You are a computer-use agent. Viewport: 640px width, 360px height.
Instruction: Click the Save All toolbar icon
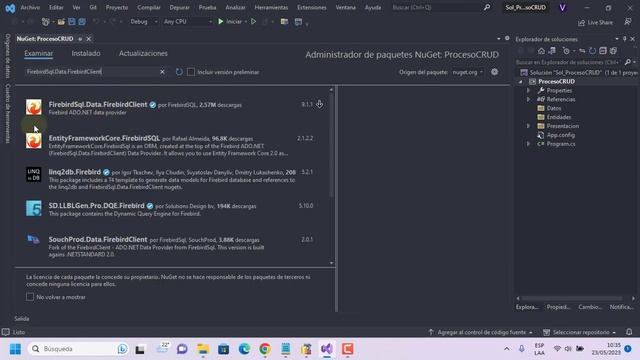click(82, 22)
